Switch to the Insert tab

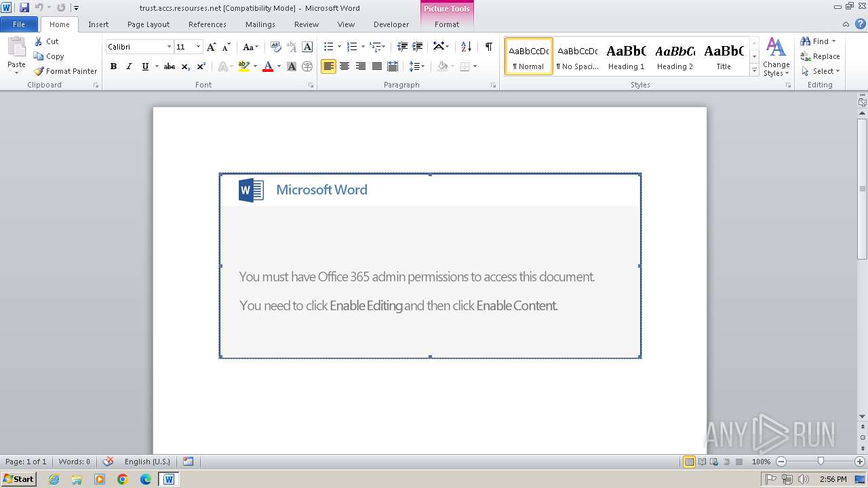pyautogui.click(x=98, y=24)
